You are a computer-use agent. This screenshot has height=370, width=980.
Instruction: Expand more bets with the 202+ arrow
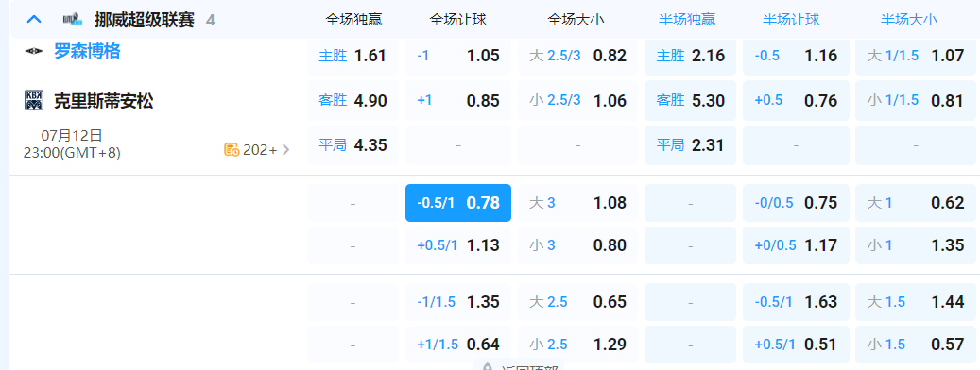pyautogui.click(x=286, y=150)
